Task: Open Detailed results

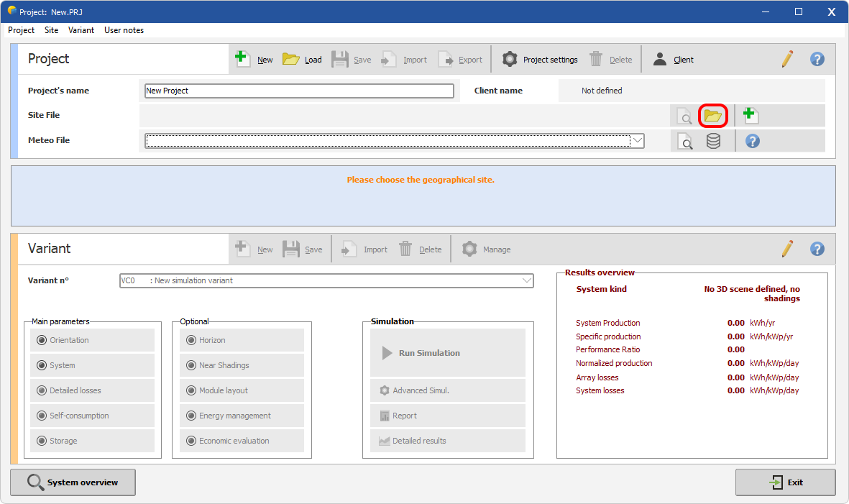Action: 448,441
